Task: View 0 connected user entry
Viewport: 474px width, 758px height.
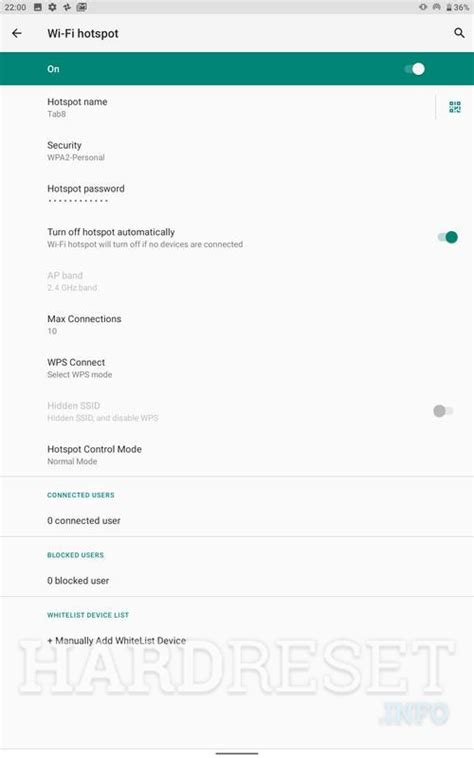Action: (84, 521)
